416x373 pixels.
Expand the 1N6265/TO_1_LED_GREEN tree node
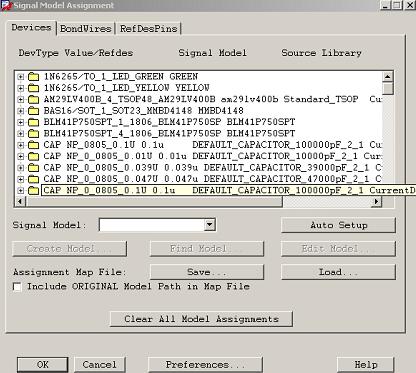tap(21, 77)
